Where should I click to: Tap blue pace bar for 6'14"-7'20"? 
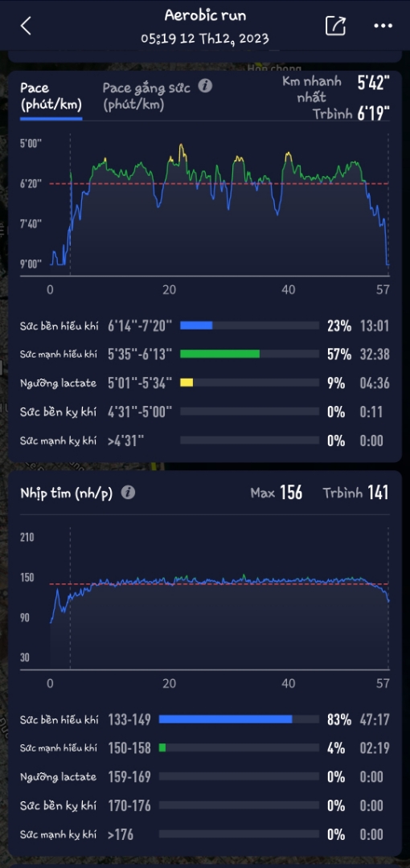(196, 325)
